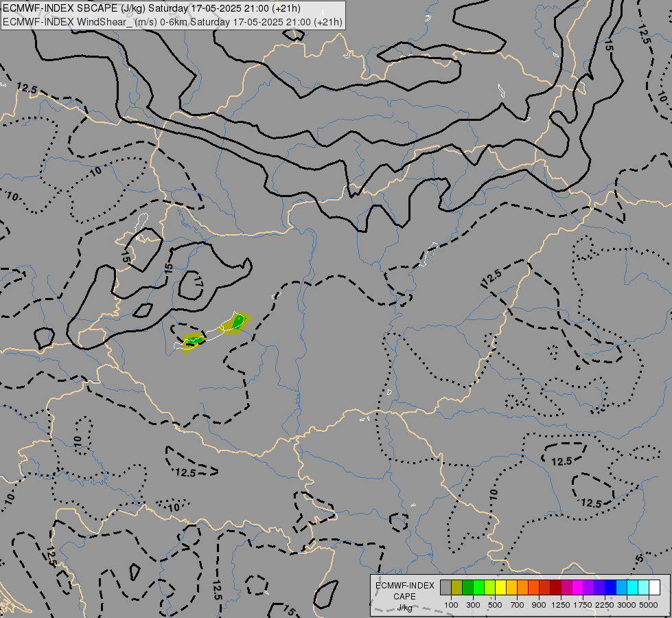Pick the amber swatch after yellow
This screenshot has height=618, width=672.
511,588
